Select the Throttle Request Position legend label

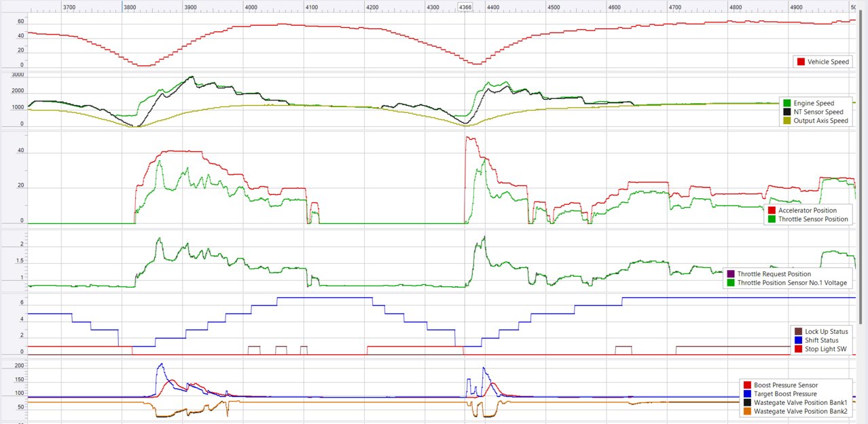tap(774, 274)
